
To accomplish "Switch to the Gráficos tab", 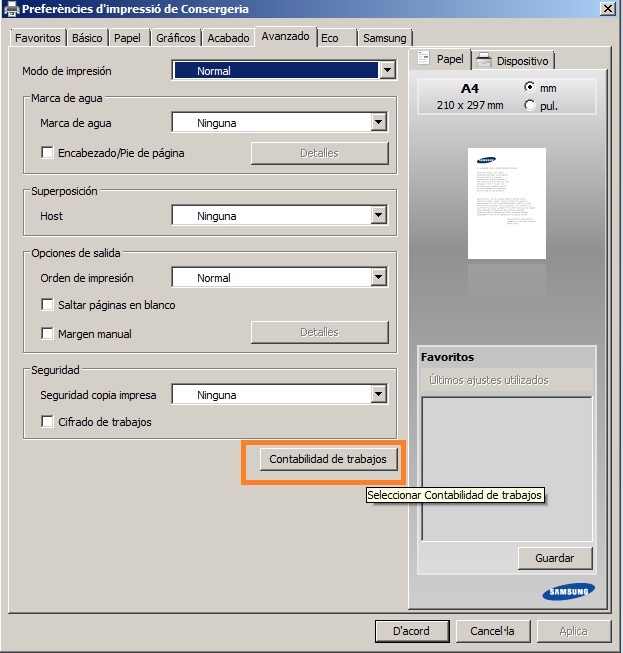I will pyautogui.click(x=176, y=38).
